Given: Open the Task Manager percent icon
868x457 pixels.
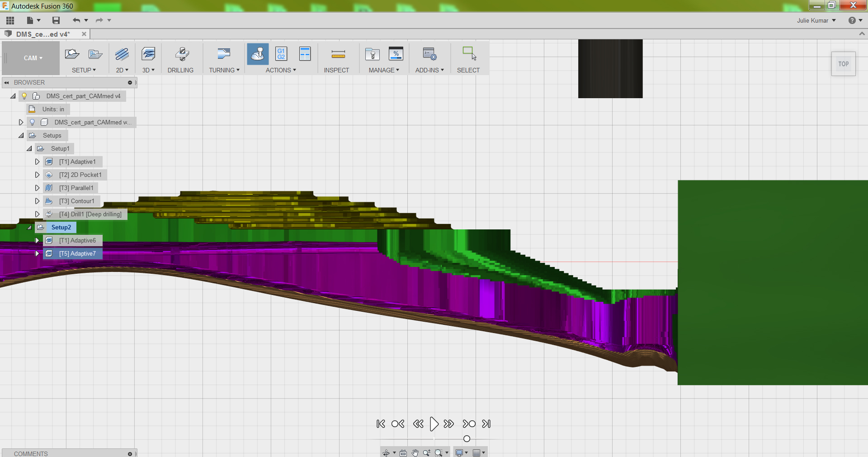Looking at the screenshot, I should [396, 54].
